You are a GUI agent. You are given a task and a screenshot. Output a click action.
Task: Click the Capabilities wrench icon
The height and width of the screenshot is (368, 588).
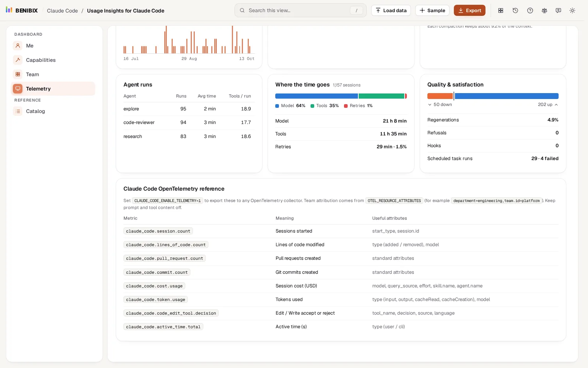(18, 60)
